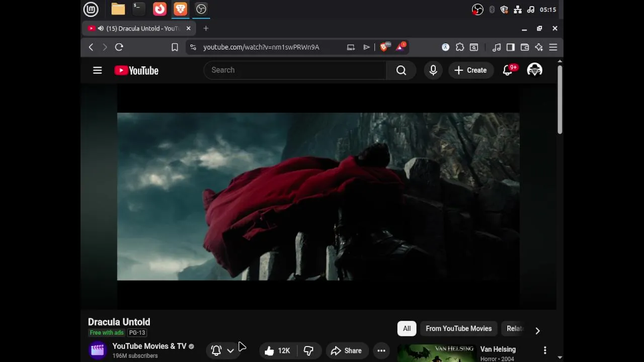The height and width of the screenshot is (362, 644).
Task: Click the subscribed notification bell
Action: coord(216,351)
